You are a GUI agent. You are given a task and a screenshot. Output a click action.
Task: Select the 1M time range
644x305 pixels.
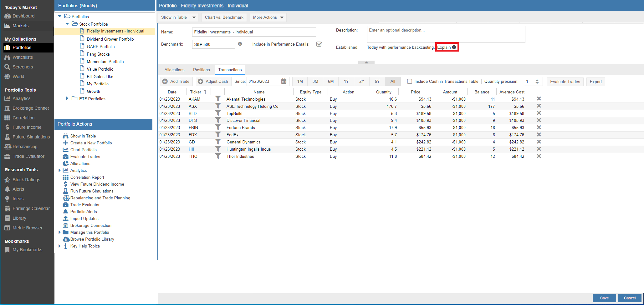(x=300, y=81)
